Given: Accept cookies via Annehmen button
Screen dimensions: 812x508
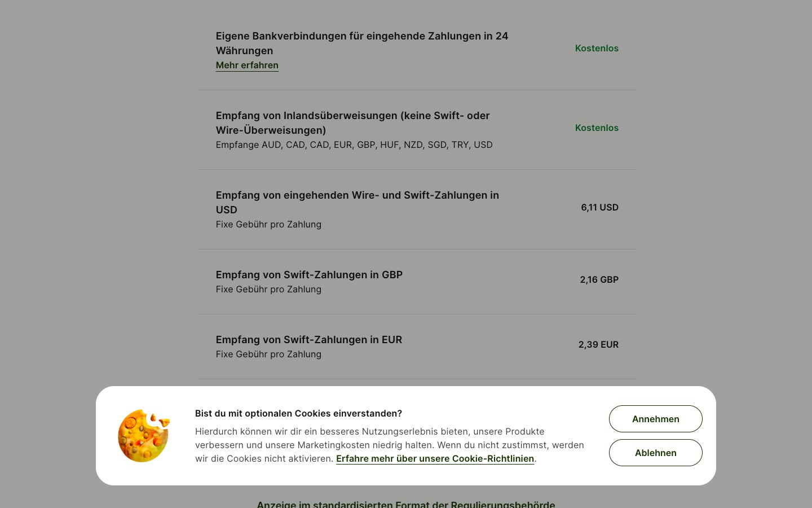Looking at the screenshot, I should 655,419.
